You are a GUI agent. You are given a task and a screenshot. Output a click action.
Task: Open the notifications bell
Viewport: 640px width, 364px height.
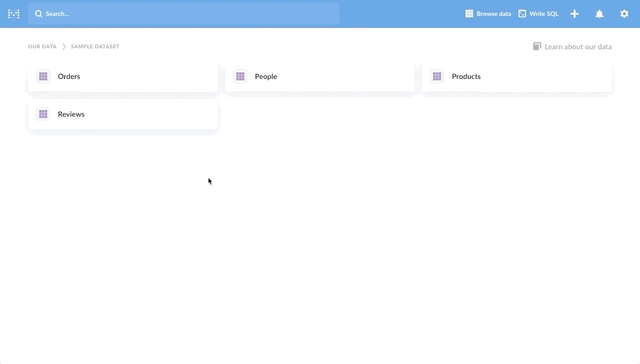coord(599,14)
